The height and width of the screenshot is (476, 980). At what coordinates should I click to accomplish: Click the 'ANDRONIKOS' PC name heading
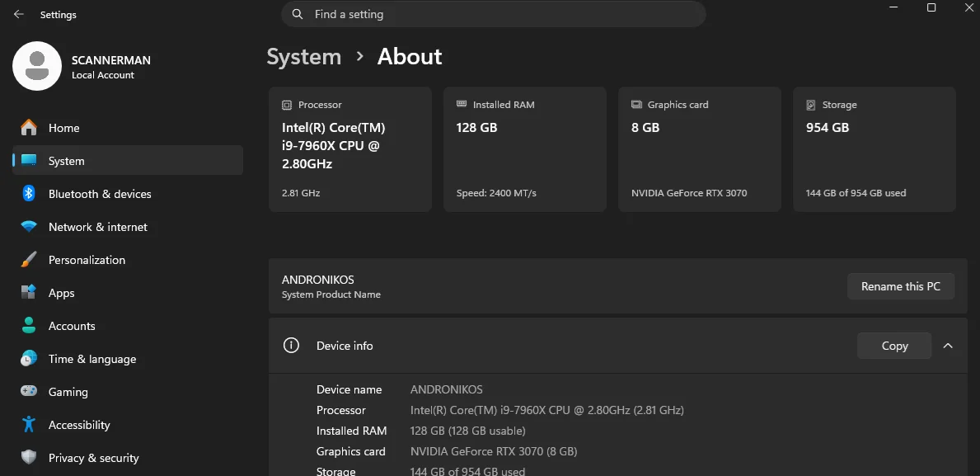(x=317, y=280)
